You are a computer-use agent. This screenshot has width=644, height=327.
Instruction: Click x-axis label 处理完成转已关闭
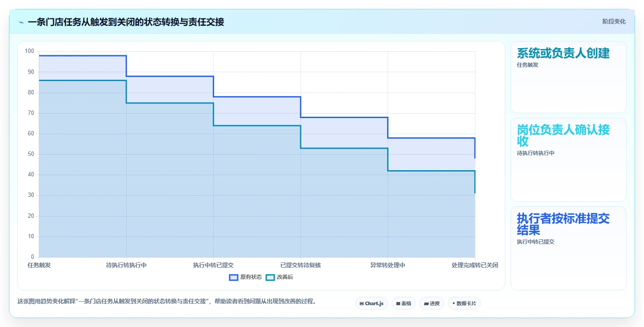(x=475, y=265)
